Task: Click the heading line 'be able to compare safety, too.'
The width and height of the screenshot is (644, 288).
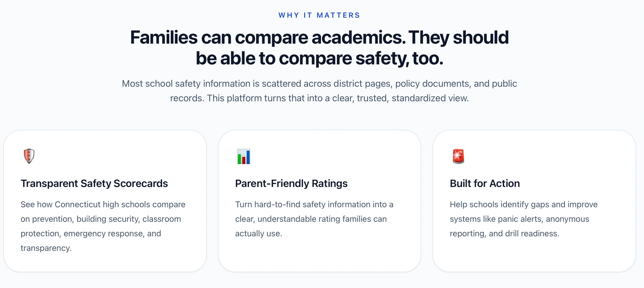Action: 319,58
